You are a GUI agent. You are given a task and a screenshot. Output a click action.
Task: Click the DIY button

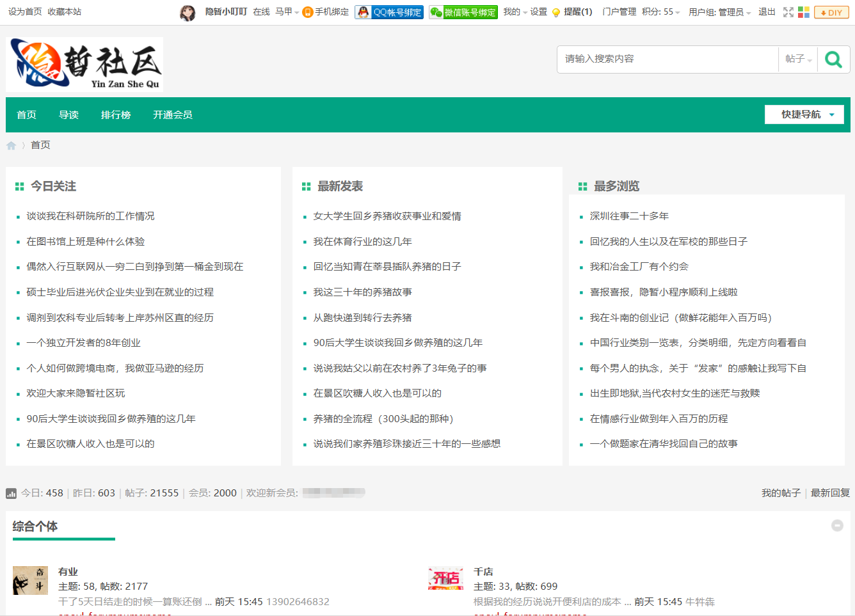(831, 12)
